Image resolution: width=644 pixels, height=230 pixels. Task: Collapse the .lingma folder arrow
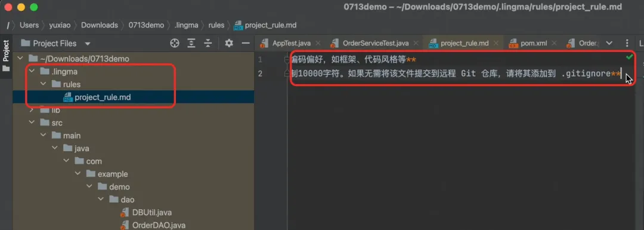(x=31, y=72)
